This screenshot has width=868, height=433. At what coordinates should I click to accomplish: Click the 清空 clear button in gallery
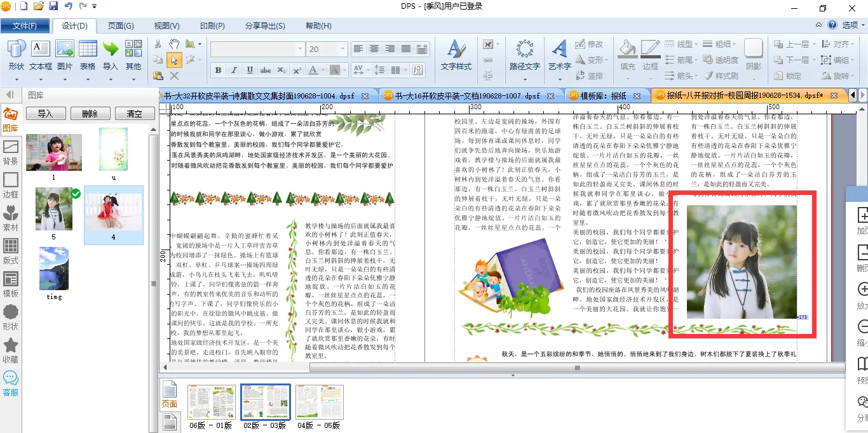point(135,114)
